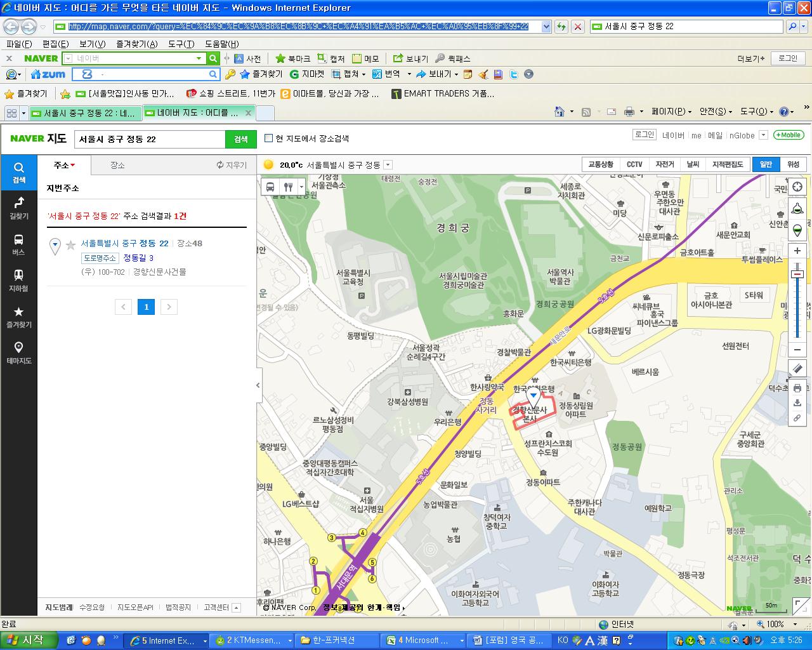The image size is (812, 650).
Task: Click the Naver toolbar 사전 dictionary icon
Action: tap(247, 58)
